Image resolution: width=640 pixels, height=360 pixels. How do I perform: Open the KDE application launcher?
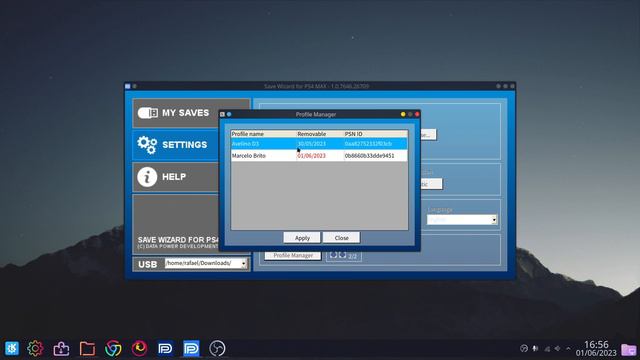(x=11, y=349)
